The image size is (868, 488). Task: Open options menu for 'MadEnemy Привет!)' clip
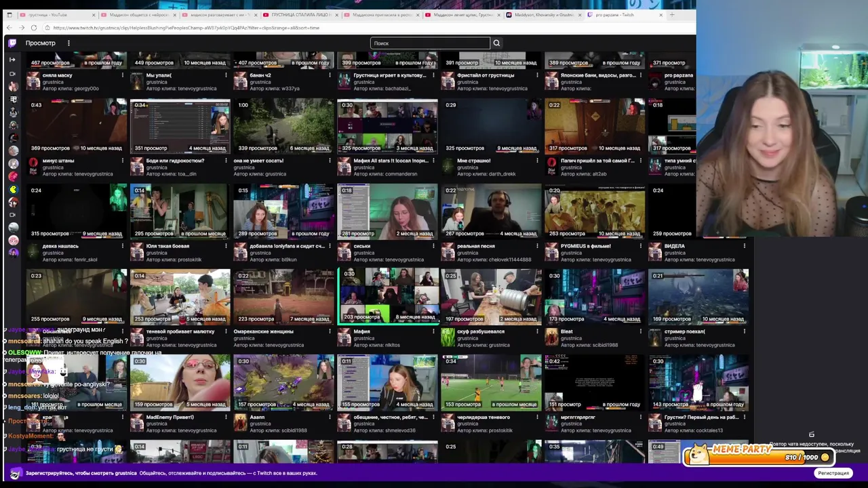point(226,417)
